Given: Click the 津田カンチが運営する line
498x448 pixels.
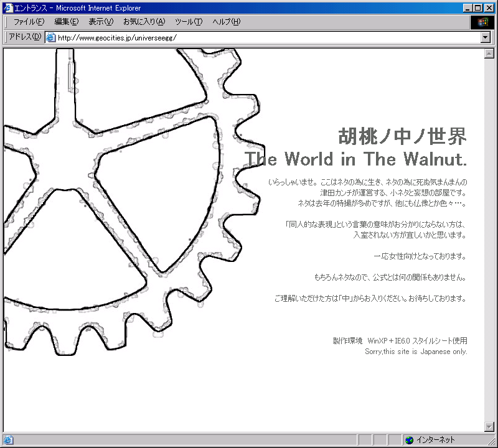Looking at the screenshot, I should click(x=393, y=193).
